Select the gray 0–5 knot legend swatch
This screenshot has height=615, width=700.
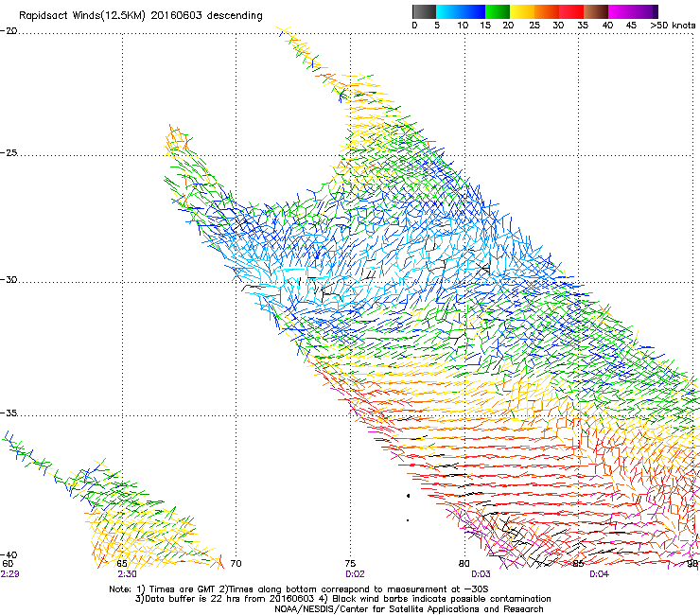coord(424,11)
